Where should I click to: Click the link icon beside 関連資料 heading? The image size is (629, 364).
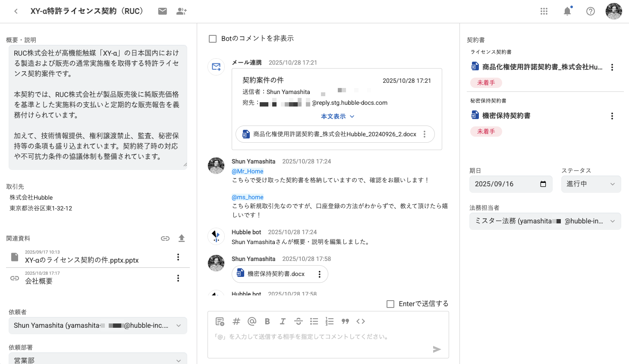point(165,238)
